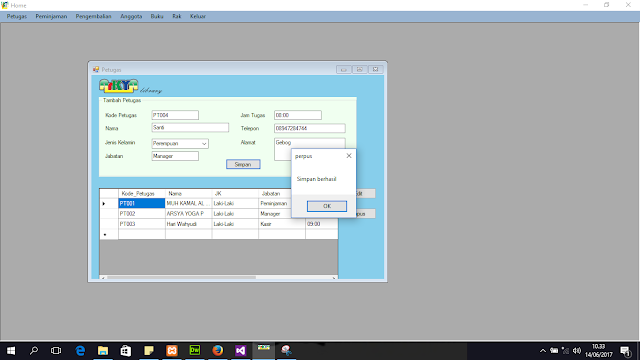
Task: Open the Peminjaman menu
Action: click(x=51, y=16)
